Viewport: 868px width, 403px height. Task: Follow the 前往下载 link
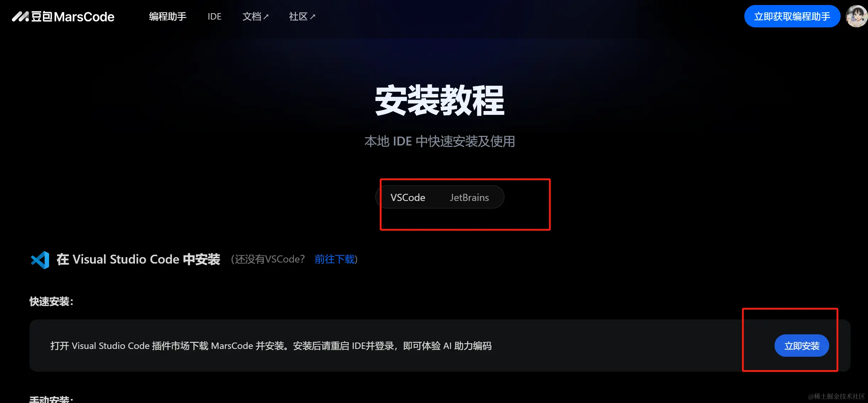tap(334, 259)
